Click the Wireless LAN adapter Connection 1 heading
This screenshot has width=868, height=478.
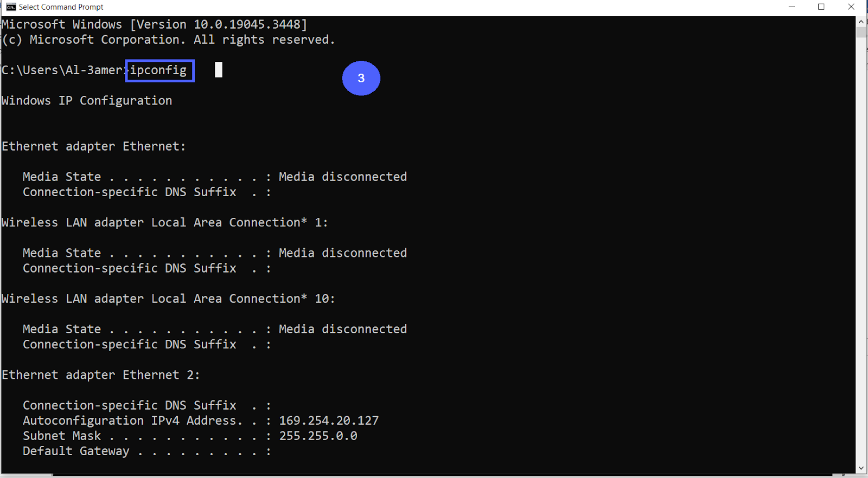(x=163, y=222)
